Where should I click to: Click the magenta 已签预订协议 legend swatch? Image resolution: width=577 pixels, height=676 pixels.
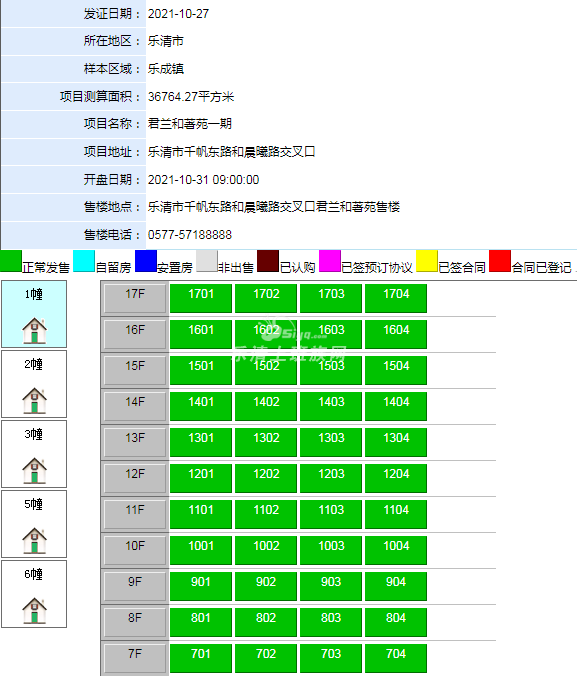point(330,261)
